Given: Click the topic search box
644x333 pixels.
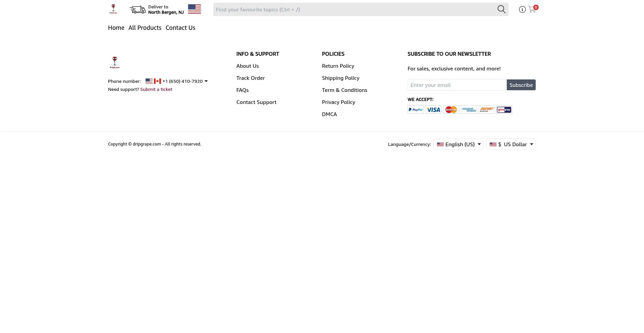Looking at the screenshot, I should tap(354, 10).
